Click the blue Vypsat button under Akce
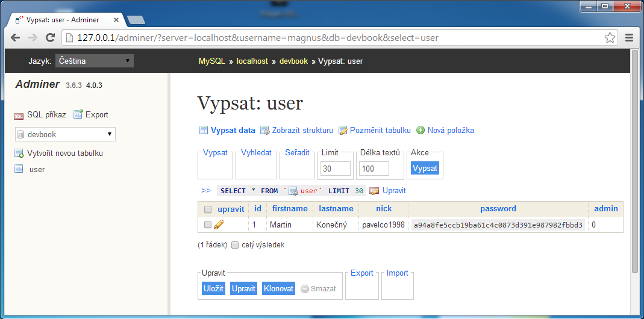 (x=425, y=169)
